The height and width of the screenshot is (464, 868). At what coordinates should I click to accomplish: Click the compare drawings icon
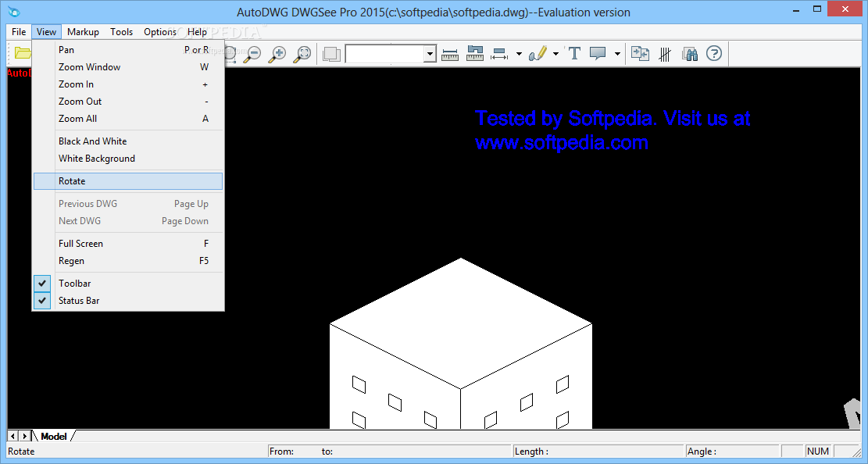(x=640, y=54)
